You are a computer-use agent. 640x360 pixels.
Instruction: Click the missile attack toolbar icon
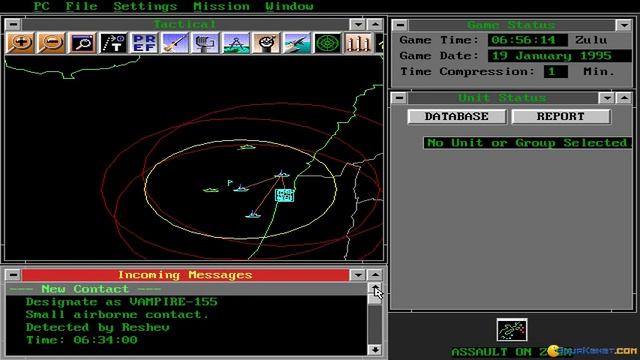pos(175,43)
